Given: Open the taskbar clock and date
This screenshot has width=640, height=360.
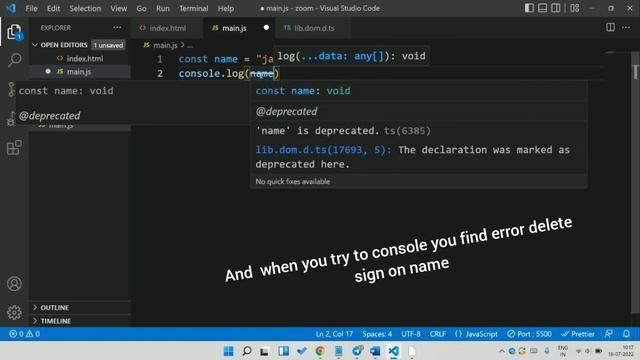Looking at the screenshot, I should pos(621,351).
